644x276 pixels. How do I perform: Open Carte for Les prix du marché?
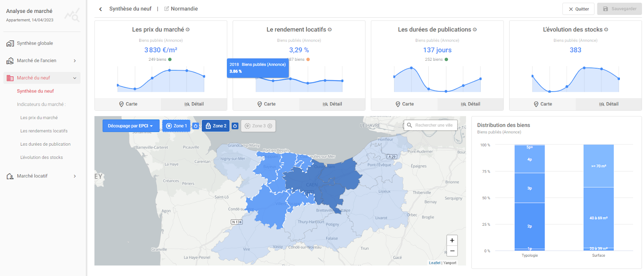(128, 104)
